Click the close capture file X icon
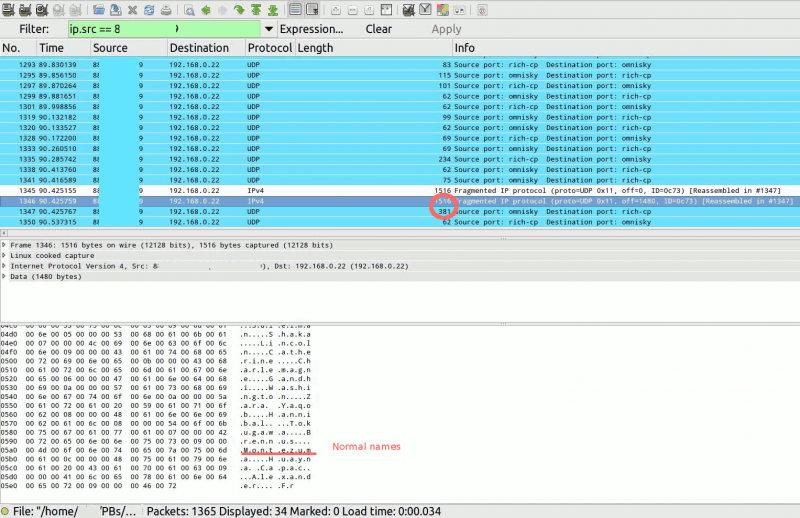Image resolution: width=800 pixels, height=518 pixels. [x=132, y=9]
